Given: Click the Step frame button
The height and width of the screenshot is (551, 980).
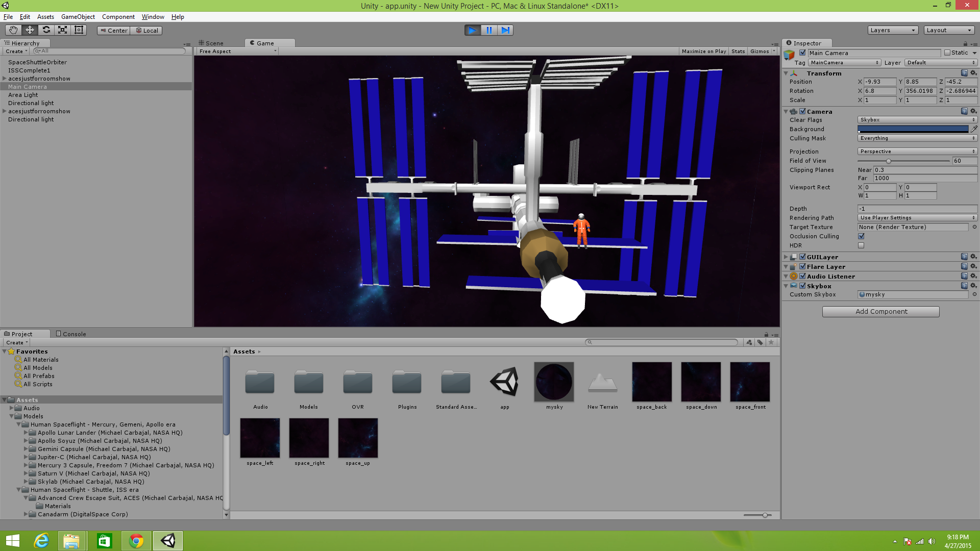Looking at the screenshot, I should (505, 30).
